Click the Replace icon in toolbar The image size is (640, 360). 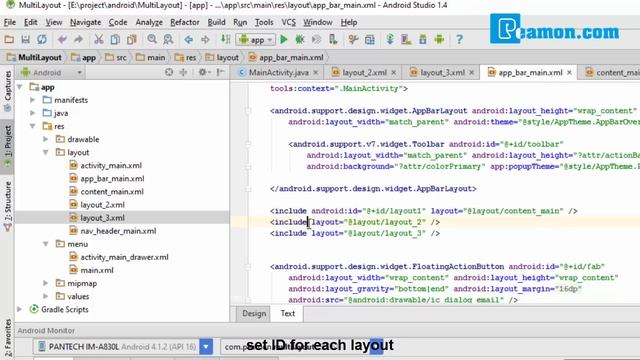[168, 40]
